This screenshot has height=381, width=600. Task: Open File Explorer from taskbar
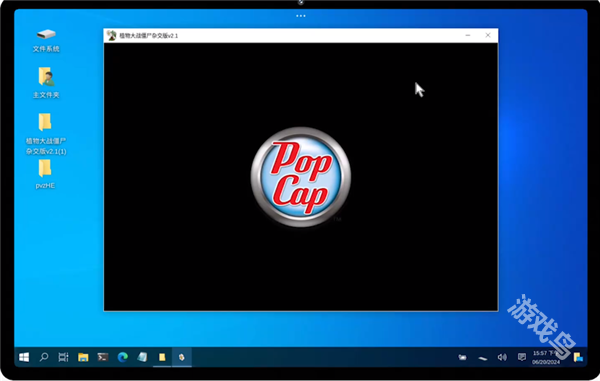click(x=83, y=357)
